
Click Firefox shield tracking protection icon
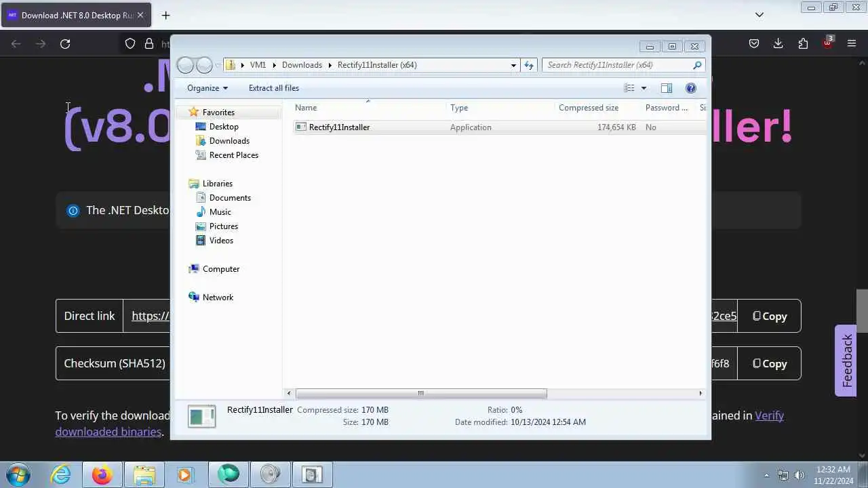point(130,43)
